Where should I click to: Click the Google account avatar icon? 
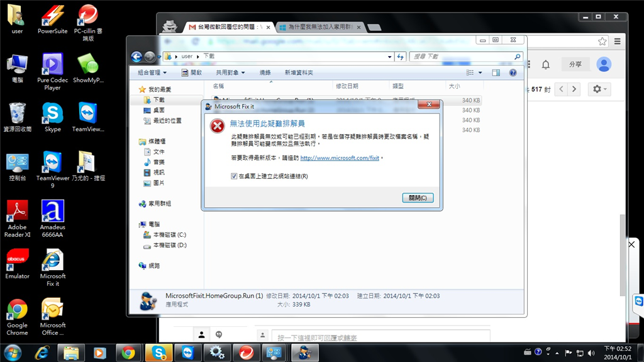[x=604, y=65]
